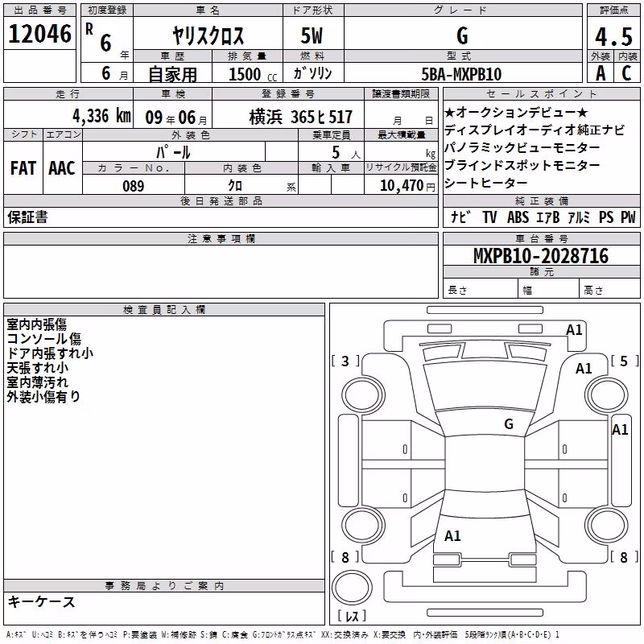The image size is (644, 644).
Task: Select chassis number MXPB10-2028716
Action: point(541,256)
